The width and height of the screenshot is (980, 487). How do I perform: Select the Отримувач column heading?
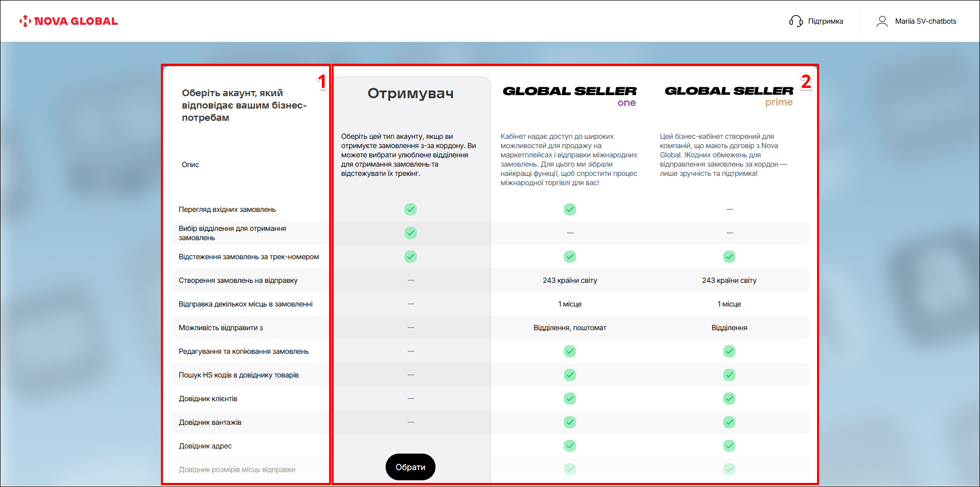point(410,94)
